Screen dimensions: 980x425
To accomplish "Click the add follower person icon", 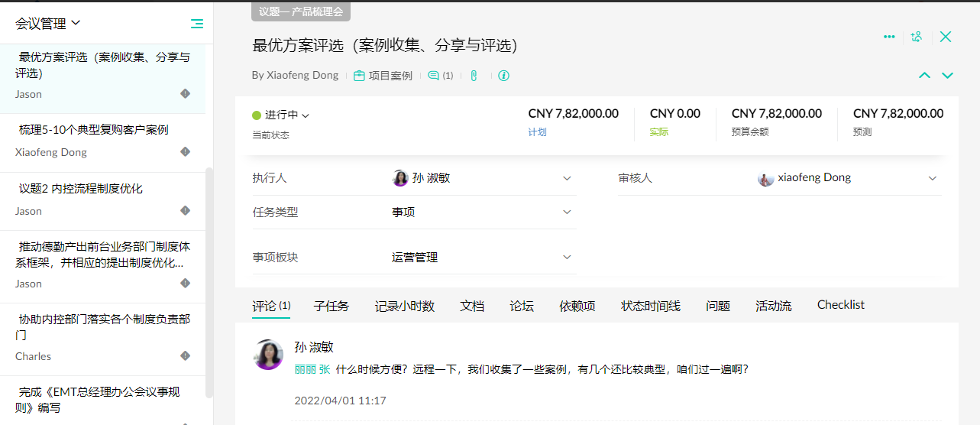I will [917, 36].
